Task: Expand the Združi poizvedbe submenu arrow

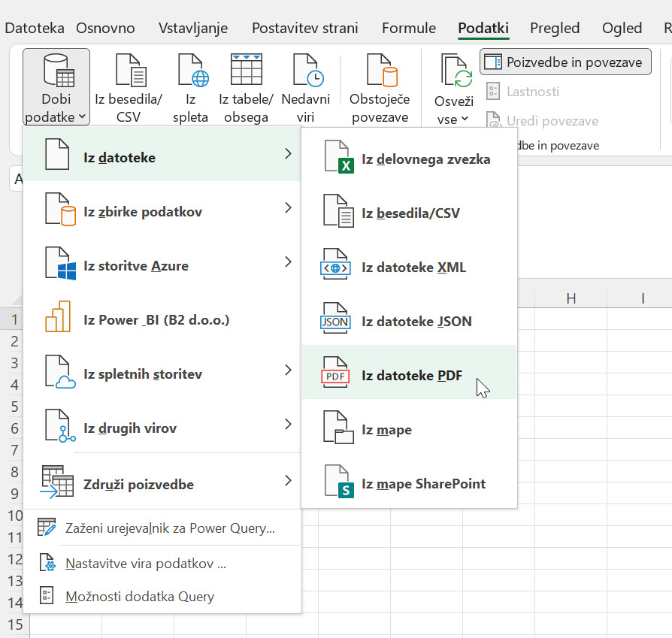Action: point(288,480)
